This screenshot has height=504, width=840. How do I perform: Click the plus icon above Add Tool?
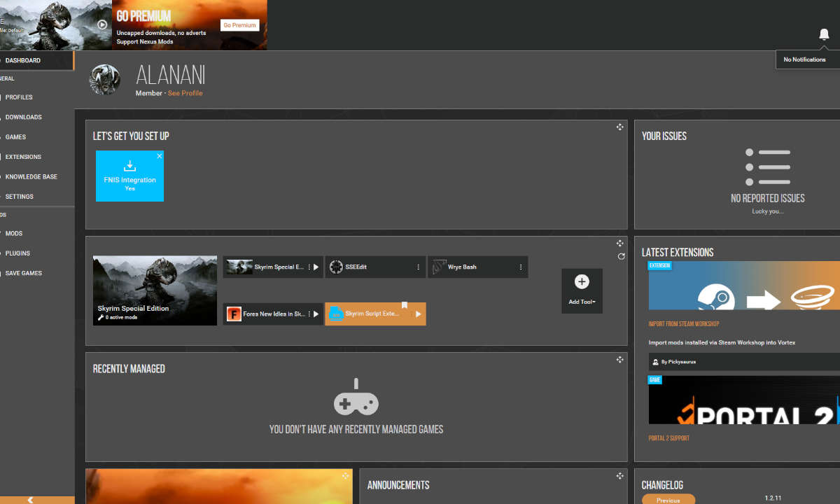coord(582,281)
